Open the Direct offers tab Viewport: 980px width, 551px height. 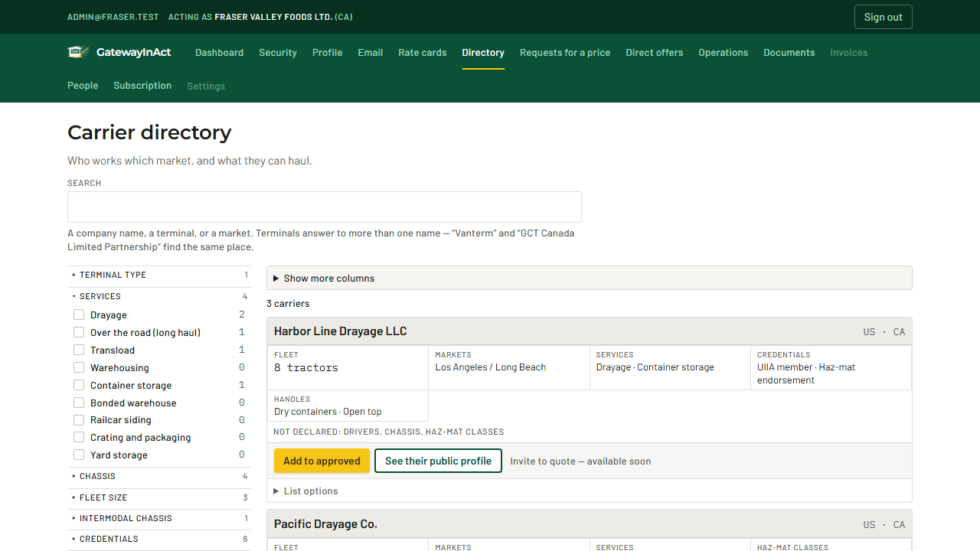coord(655,53)
